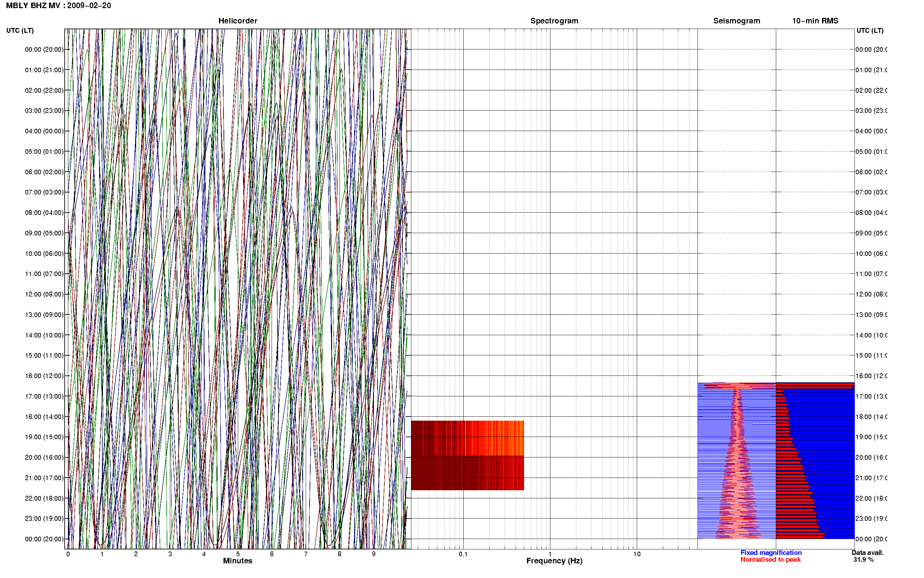Click the '14:00 (10:00)' time label on left axis
Screen dimensions: 924x578
(44, 335)
